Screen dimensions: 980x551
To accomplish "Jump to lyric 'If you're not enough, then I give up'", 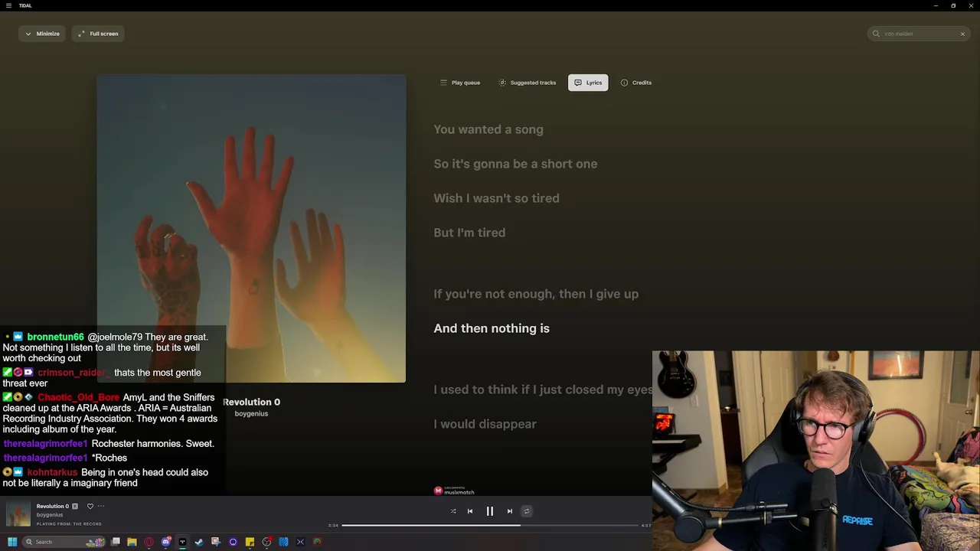I will click(536, 294).
